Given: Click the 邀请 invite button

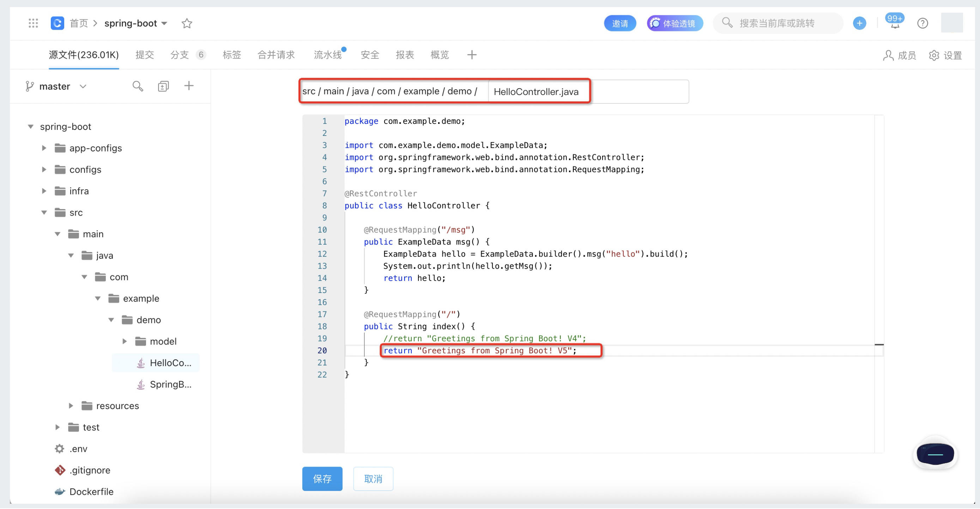Looking at the screenshot, I should point(620,24).
